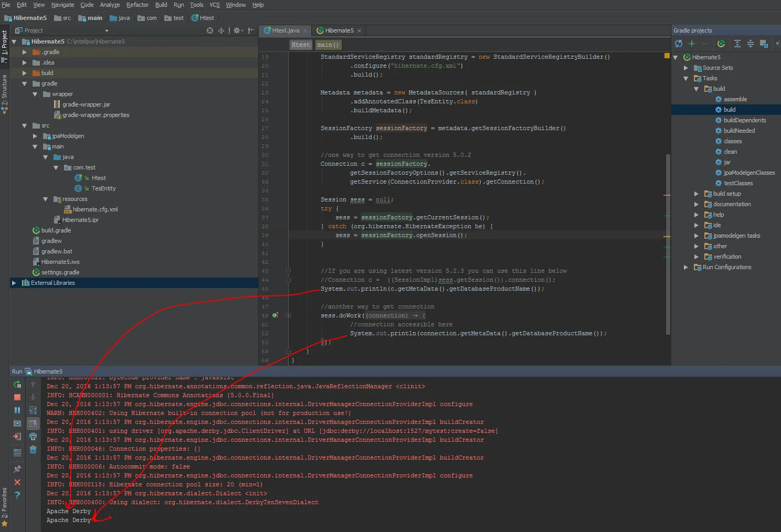Screen dimensions: 781x532
Task: Click the scroll from source target icon
Action: (x=210, y=30)
